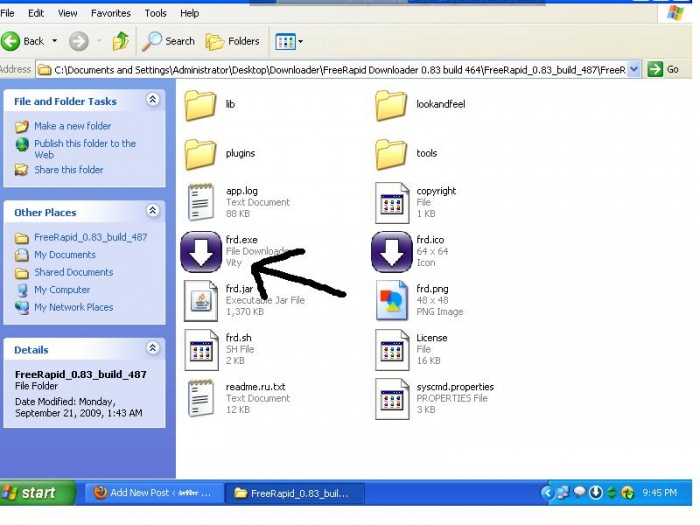
Task: Open the Edit menu
Action: click(36, 13)
